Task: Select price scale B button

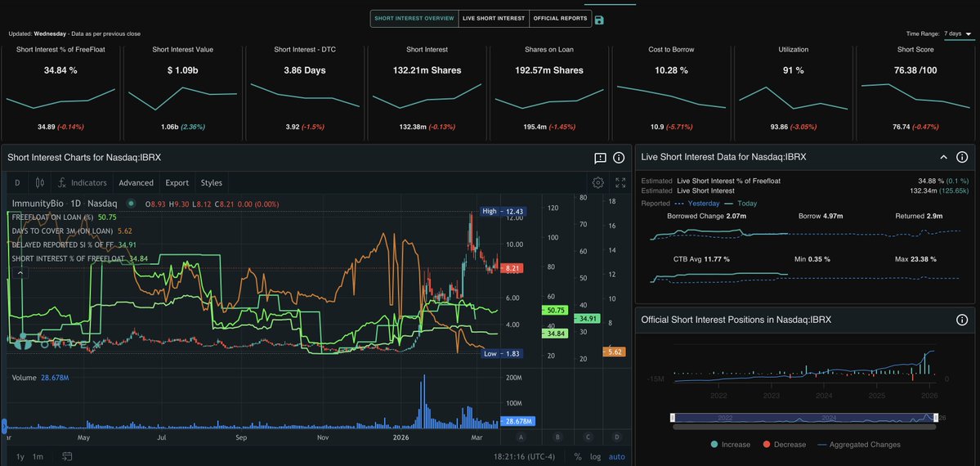Action: pyautogui.click(x=557, y=437)
